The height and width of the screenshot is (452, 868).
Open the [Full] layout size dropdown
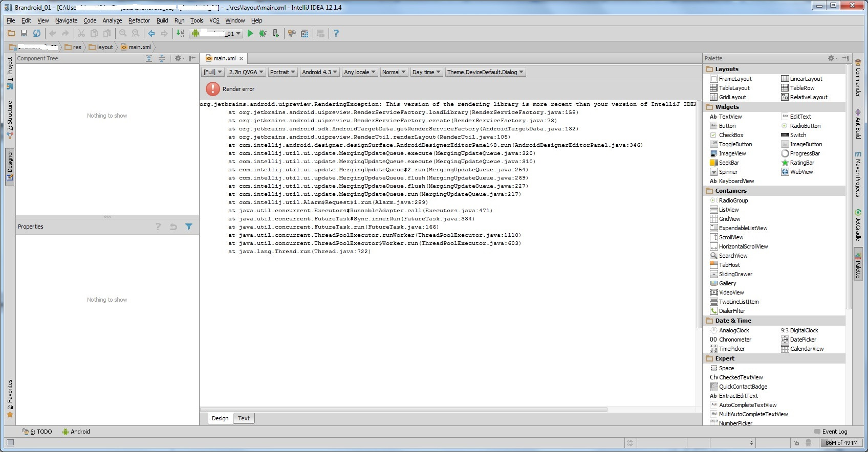[x=213, y=72]
